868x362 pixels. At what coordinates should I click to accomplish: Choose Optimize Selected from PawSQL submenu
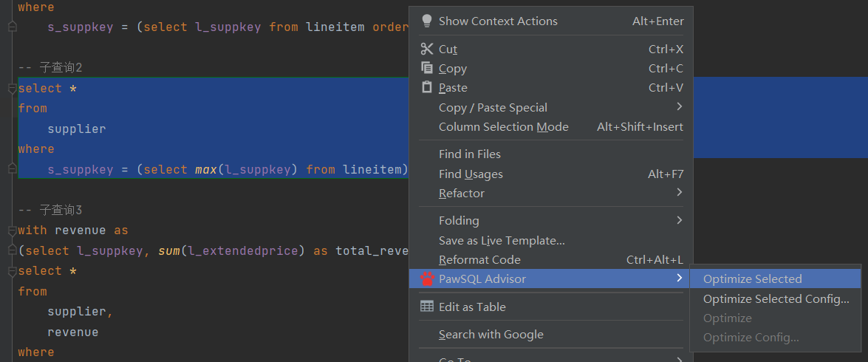tap(752, 279)
